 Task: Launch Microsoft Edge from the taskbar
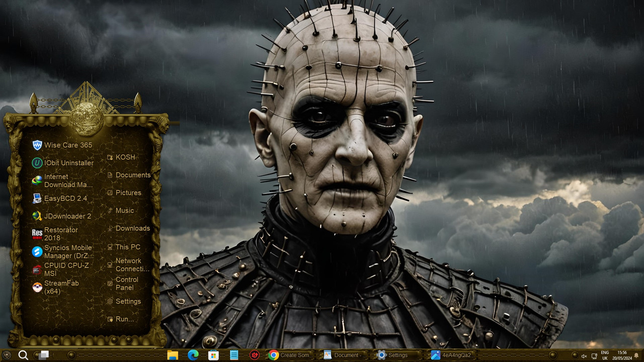click(193, 355)
